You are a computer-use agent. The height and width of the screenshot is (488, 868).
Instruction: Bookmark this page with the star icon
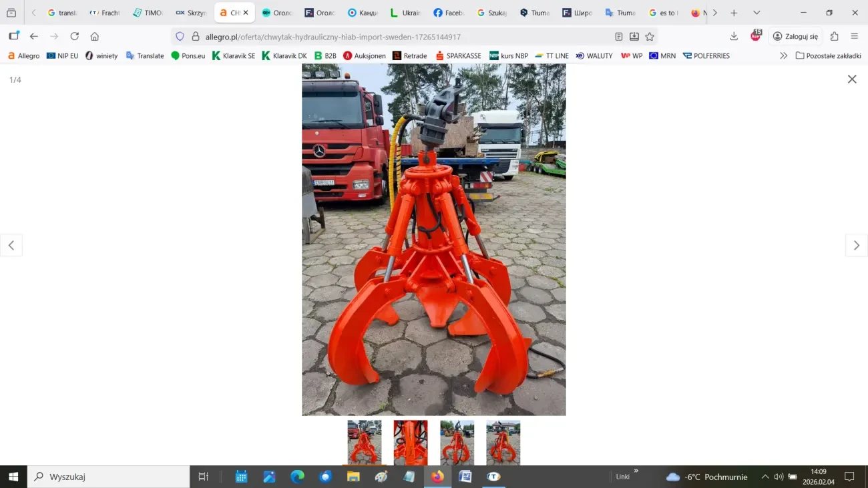[650, 37]
